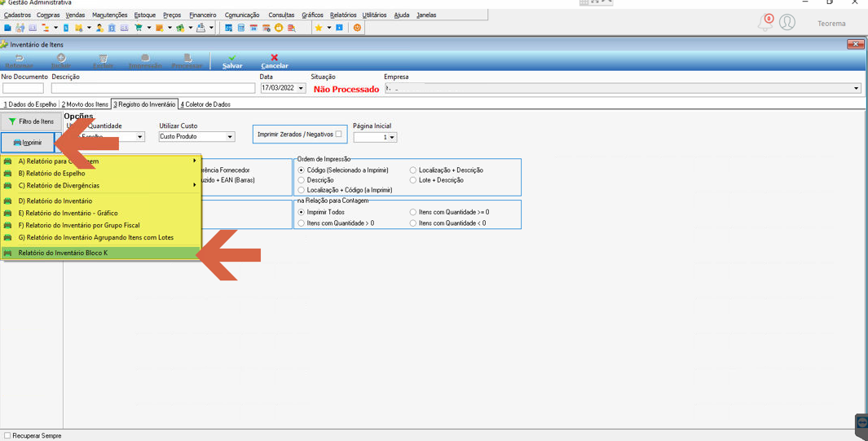The image size is (868, 441).
Task: Click the blue folder icon in main toolbar
Action: [x=7, y=27]
